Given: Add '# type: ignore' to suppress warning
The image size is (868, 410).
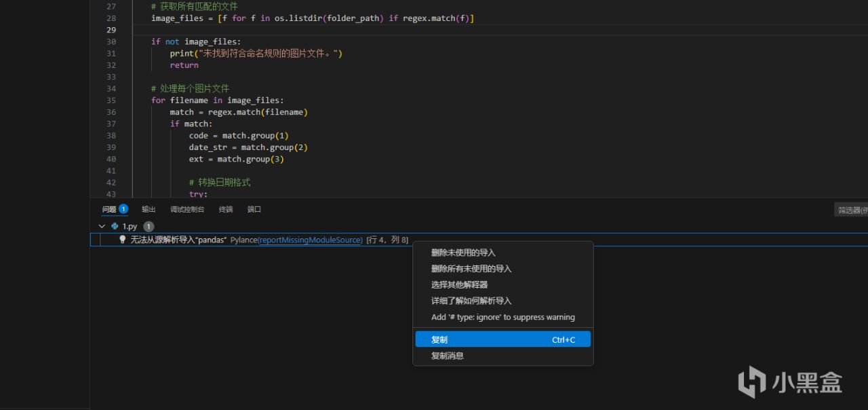Looking at the screenshot, I should (502, 317).
